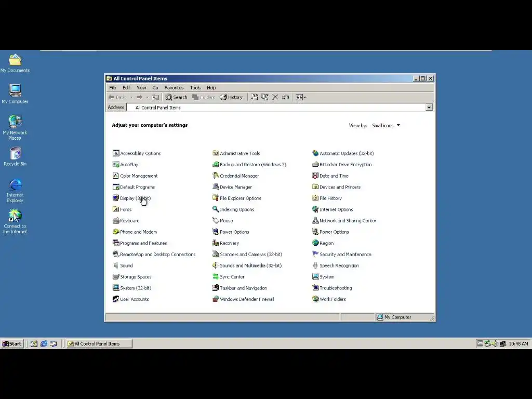Open the AutoPlay control panel icon
Image resolution: width=532 pixels, height=399 pixels.
point(116,165)
